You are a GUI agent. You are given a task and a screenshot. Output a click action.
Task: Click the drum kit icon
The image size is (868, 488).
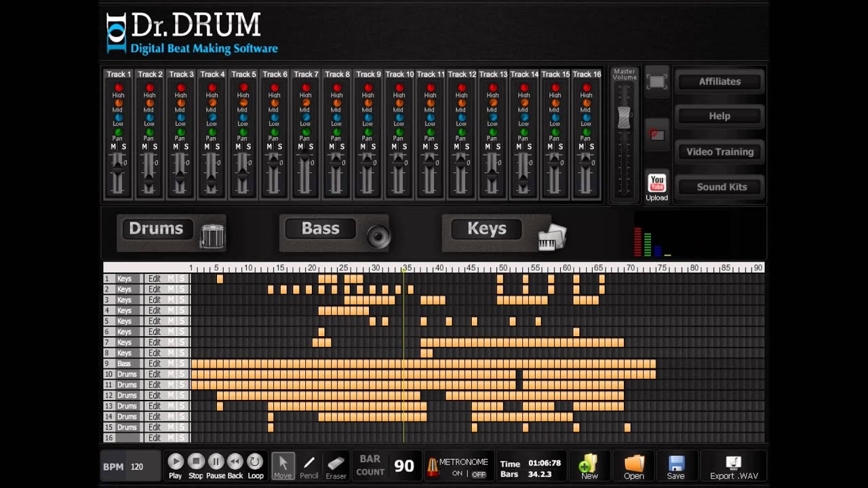point(212,236)
